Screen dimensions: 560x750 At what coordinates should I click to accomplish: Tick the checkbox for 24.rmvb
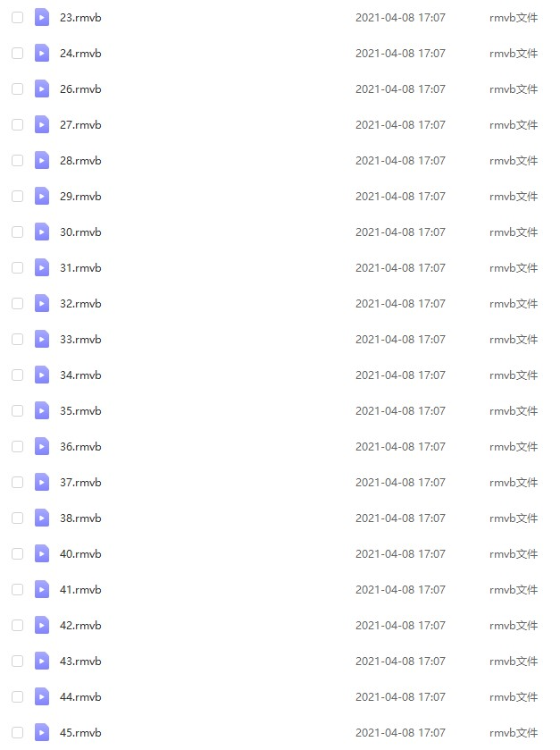click(x=17, y=53)
